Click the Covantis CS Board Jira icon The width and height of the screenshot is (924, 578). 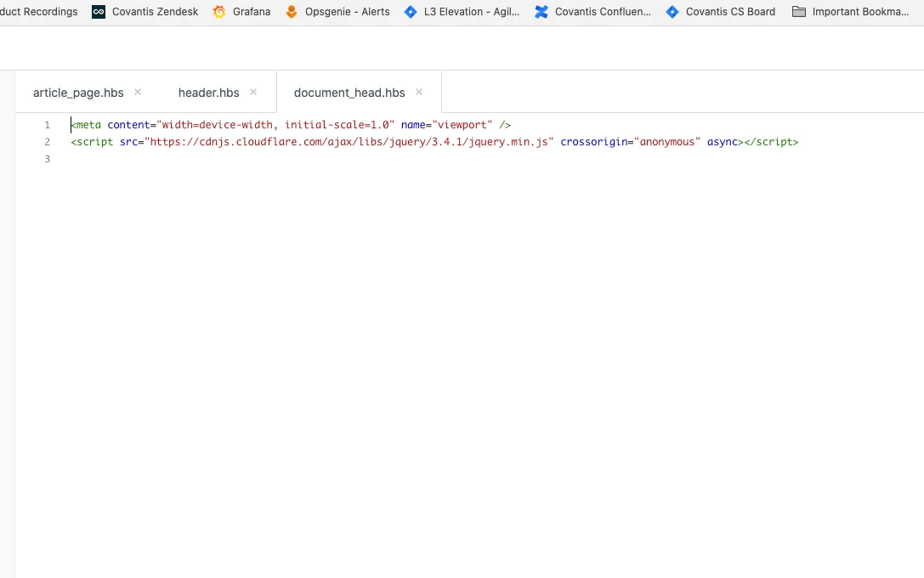coord(672,12)
